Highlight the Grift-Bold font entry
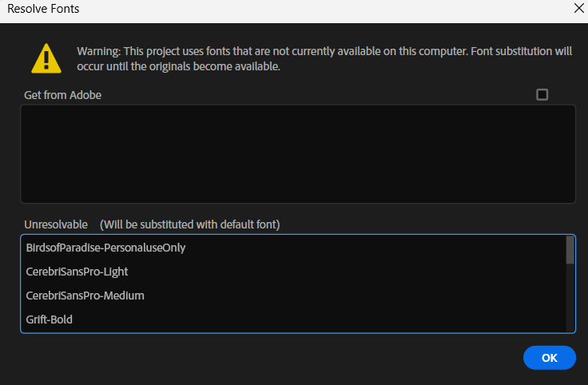 55,320
